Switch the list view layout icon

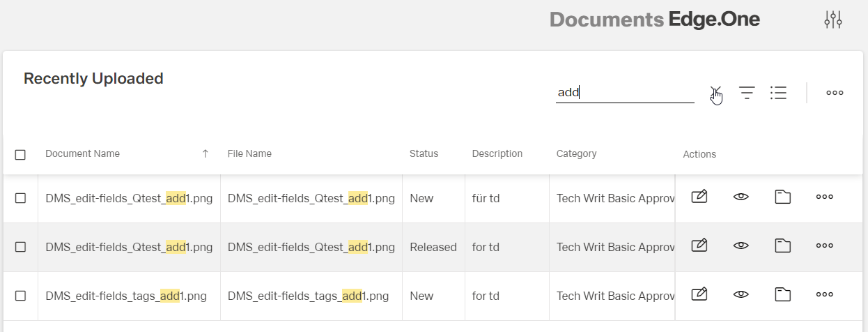pos(778,93)
